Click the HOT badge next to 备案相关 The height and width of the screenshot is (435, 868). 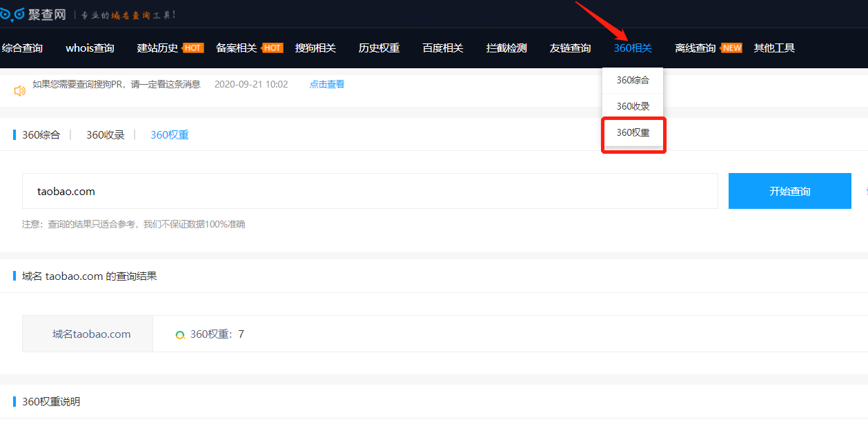tap(273, 48)
